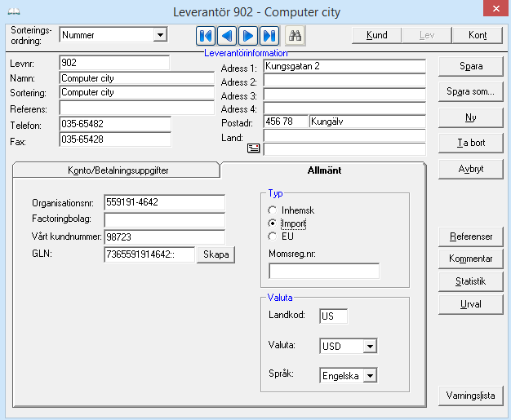Click the Fax field 035-65428

tap(115, 139)
